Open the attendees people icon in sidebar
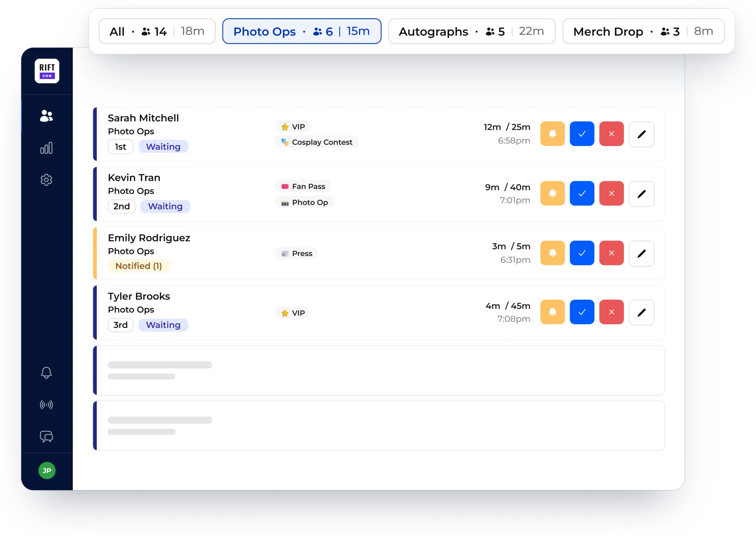Viewport: 756px width, 536px height. coord(46,116)
